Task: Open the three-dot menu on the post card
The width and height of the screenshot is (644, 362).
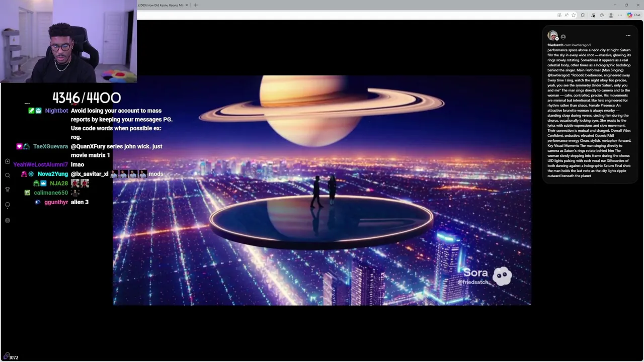Action: [628, 36]
